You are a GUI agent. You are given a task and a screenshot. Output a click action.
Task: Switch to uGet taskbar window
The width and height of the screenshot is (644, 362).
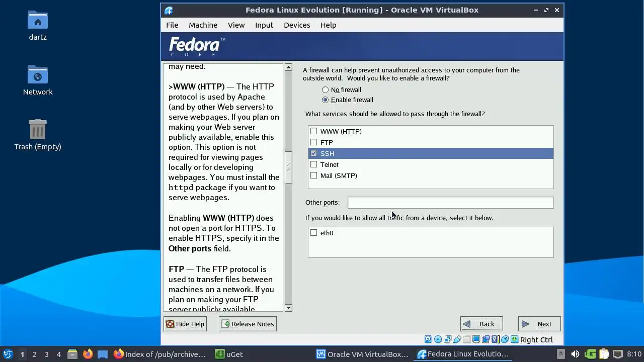click(x=229, y=354)
